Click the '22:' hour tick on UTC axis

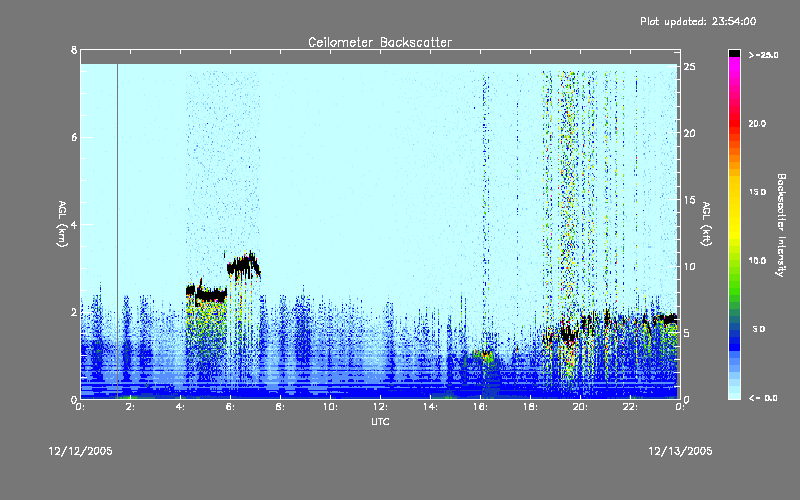630,407
